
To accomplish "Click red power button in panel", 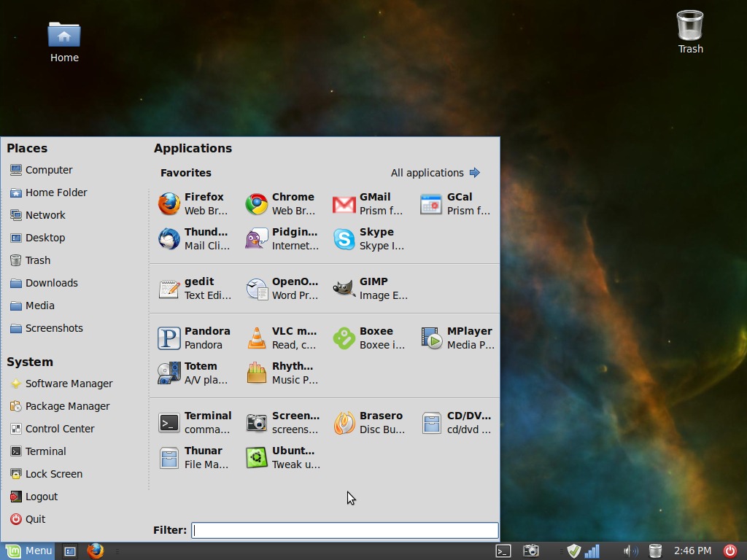I will 730,551.
